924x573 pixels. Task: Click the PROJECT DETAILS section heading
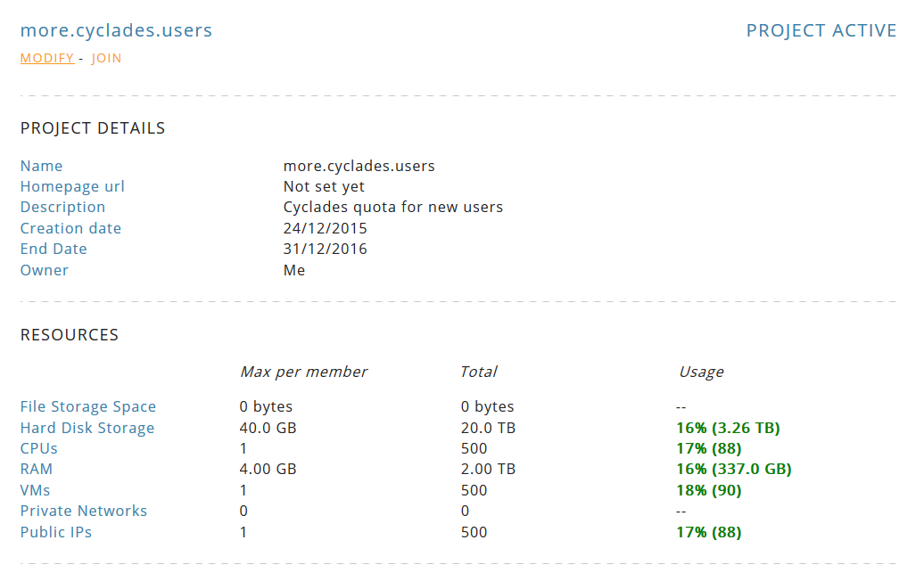tap(92, 127)
